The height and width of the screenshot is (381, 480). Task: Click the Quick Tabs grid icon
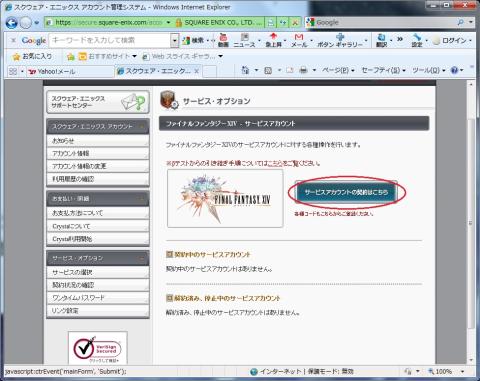click(x=13, y=71)
